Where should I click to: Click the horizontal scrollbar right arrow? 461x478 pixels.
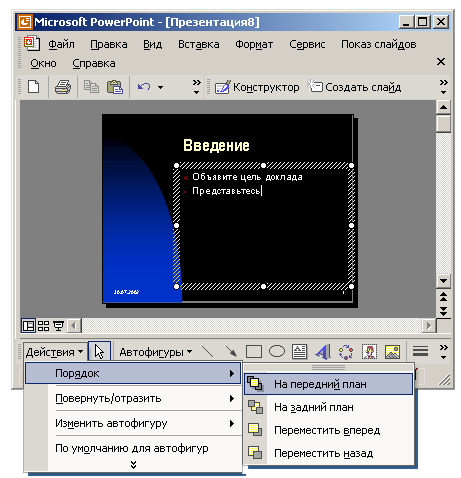[429, 325]
